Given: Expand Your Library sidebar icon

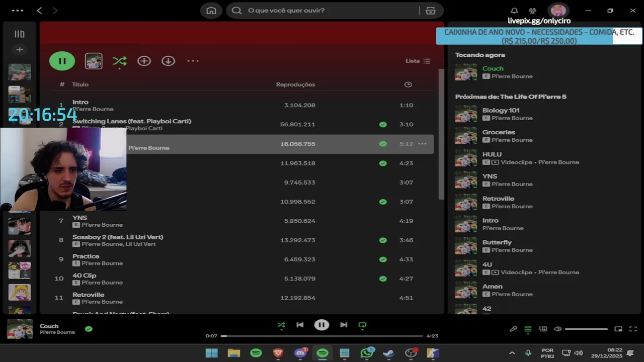Looking at the screenshot, I should 19,34.
